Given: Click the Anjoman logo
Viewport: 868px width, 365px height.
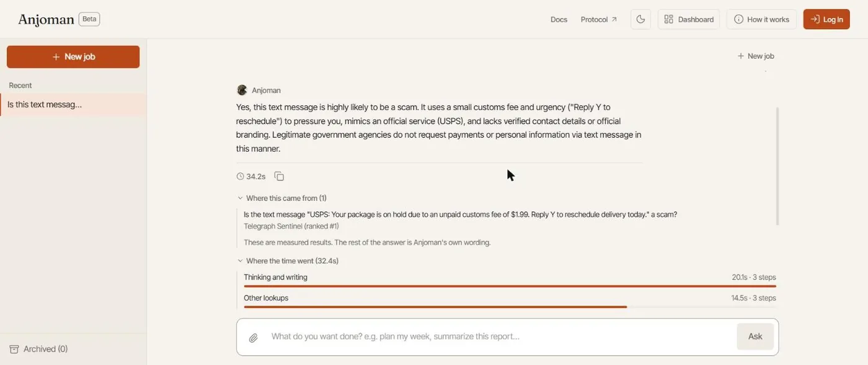Looking at the screenshot, I should 46,20.
